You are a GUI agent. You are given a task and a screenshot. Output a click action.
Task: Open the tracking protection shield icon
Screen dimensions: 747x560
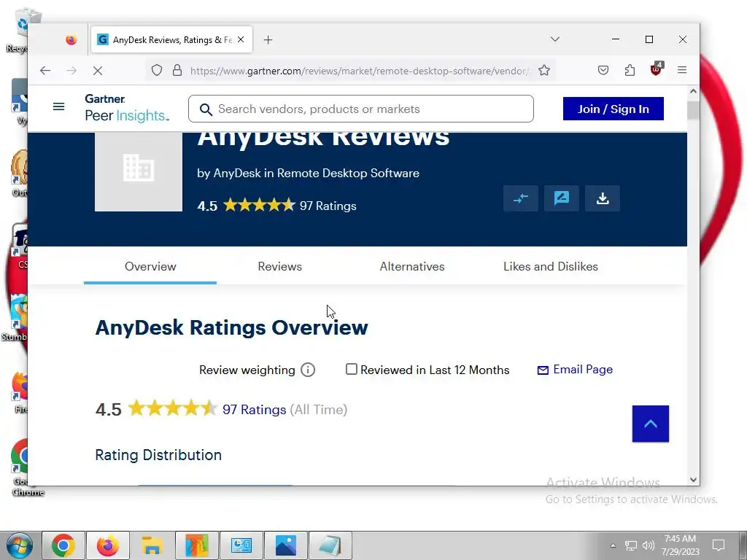[x=157, y=71]
